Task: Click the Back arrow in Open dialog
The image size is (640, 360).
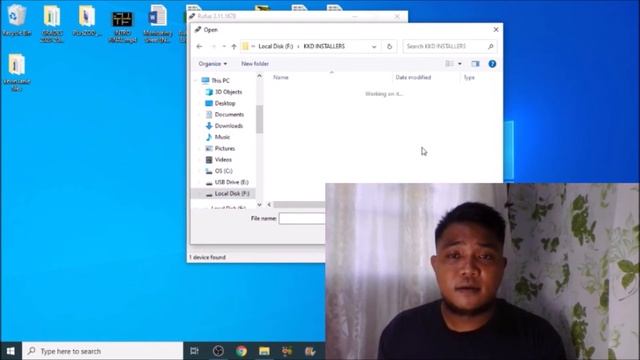Action: 199,47
